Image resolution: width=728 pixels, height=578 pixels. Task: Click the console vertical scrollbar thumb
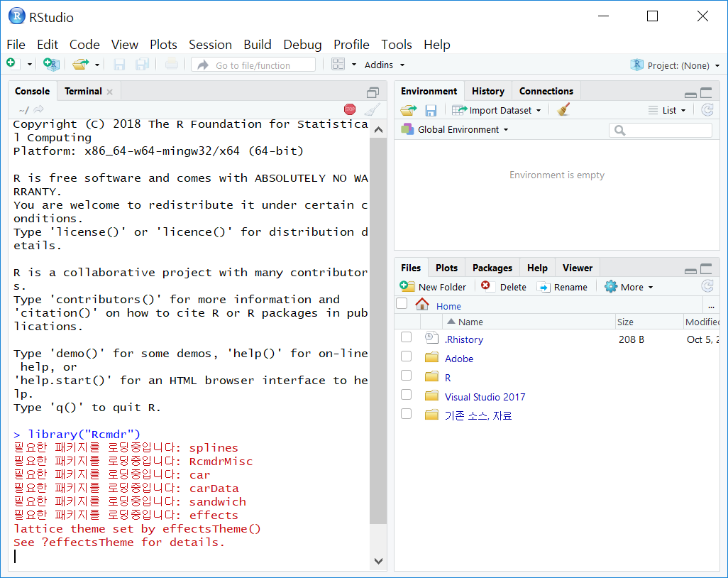point(378,330)
